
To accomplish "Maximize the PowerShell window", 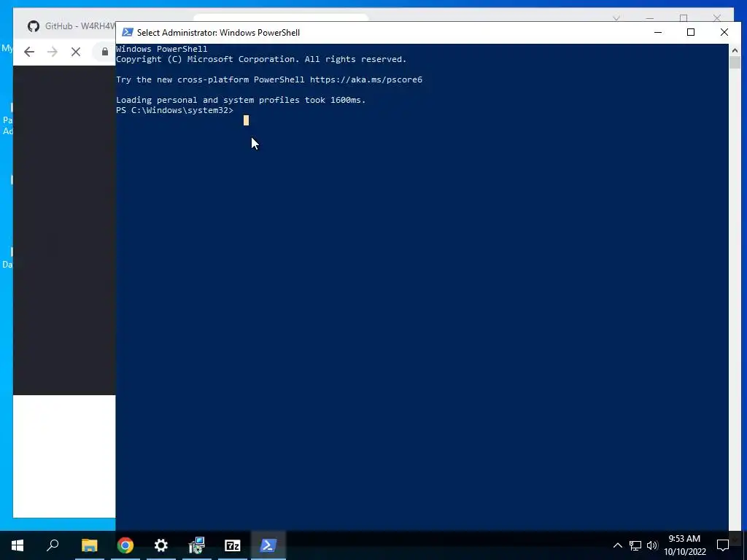I will pyautogui.click(x=691, y=32).
